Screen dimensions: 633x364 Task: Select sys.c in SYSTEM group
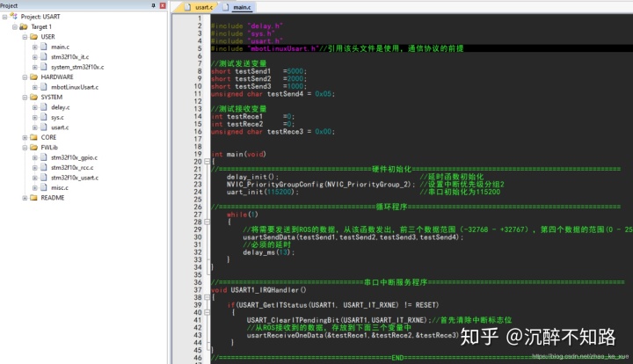[x=57, y=118]
